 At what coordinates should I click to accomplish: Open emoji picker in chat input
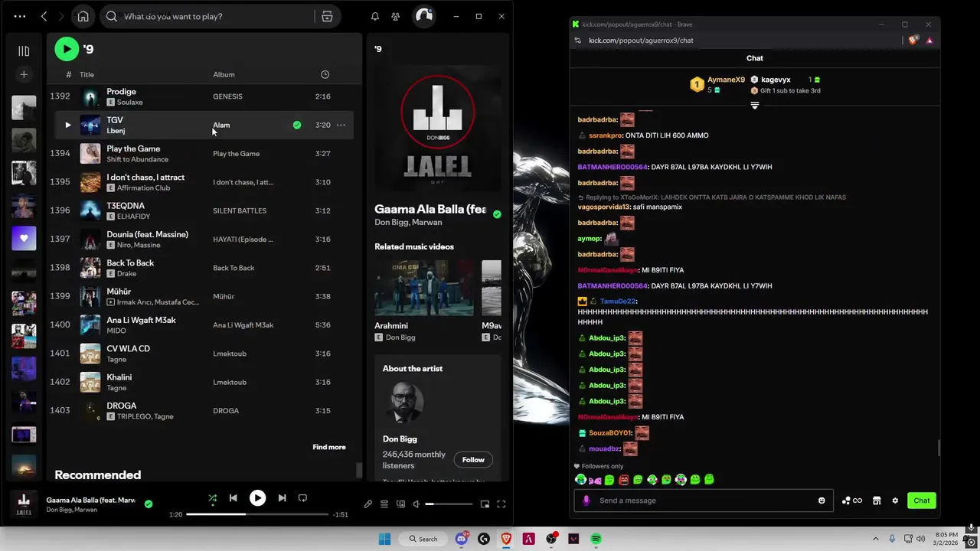point(822,500)
